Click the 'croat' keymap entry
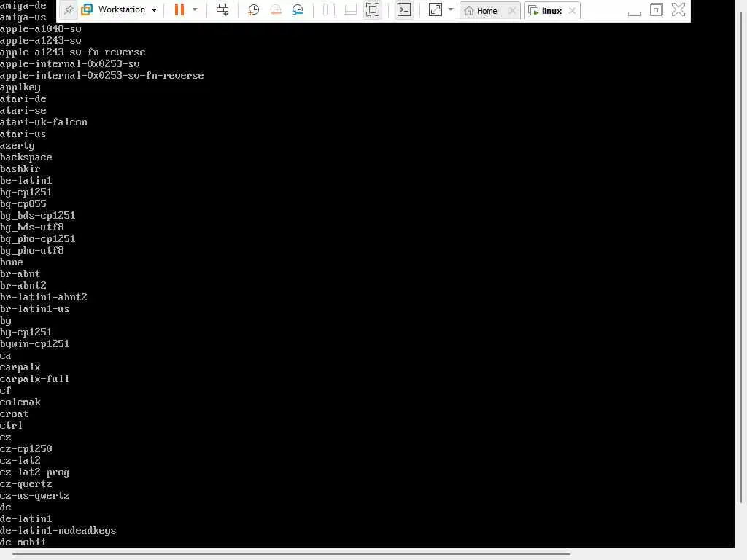 point(15,414)
